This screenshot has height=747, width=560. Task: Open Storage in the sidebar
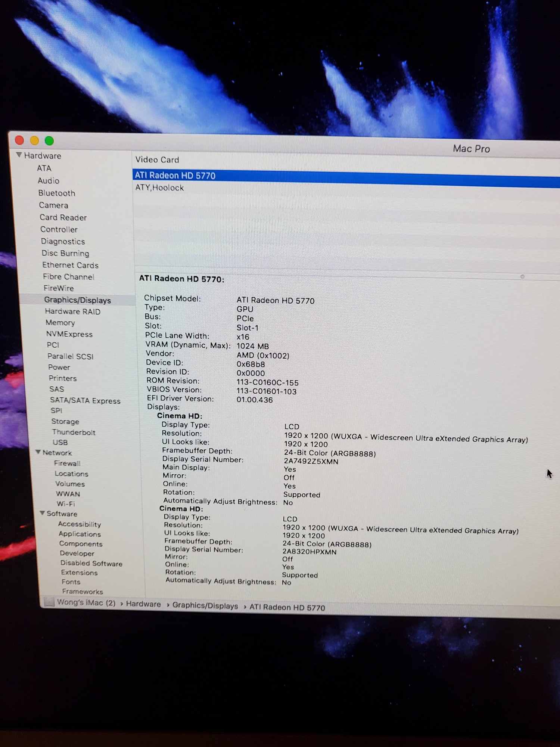point(65,421)
